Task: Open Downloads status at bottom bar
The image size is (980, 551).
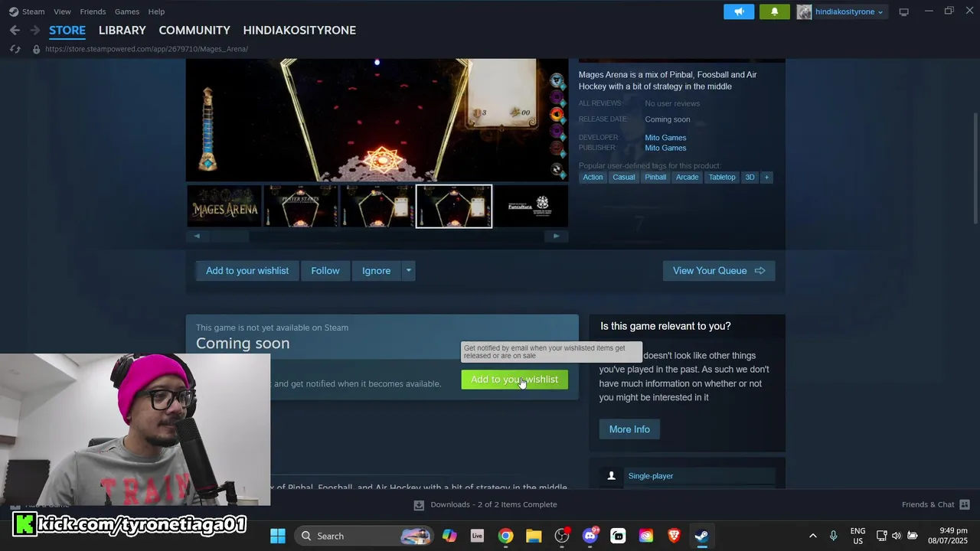Action: [494, 504]
